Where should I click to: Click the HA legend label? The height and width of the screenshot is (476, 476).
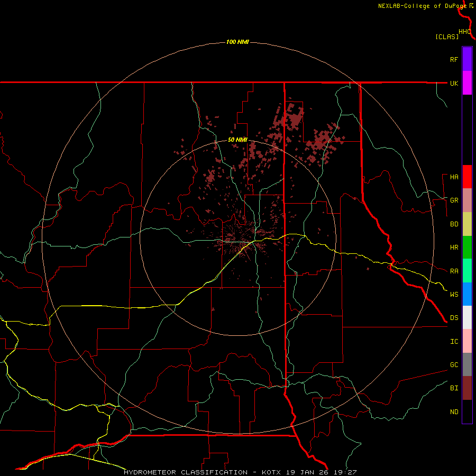(x=454, y=177)
